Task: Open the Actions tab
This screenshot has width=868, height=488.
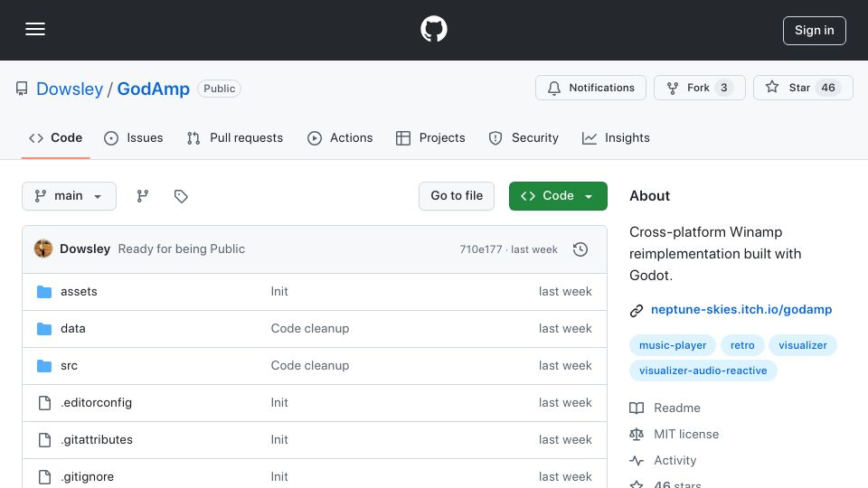Action: coord(340,137)
